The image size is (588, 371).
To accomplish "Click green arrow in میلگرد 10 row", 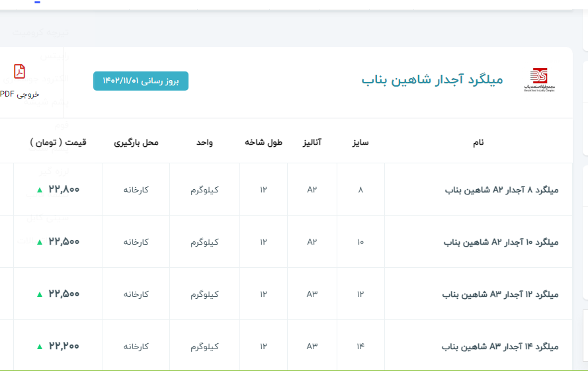I will click(40, 242).
